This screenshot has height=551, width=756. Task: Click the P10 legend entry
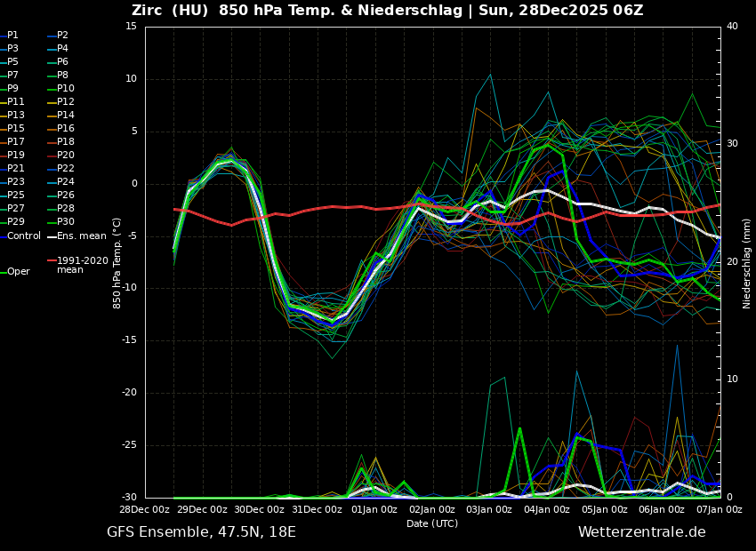click(65, 89)
